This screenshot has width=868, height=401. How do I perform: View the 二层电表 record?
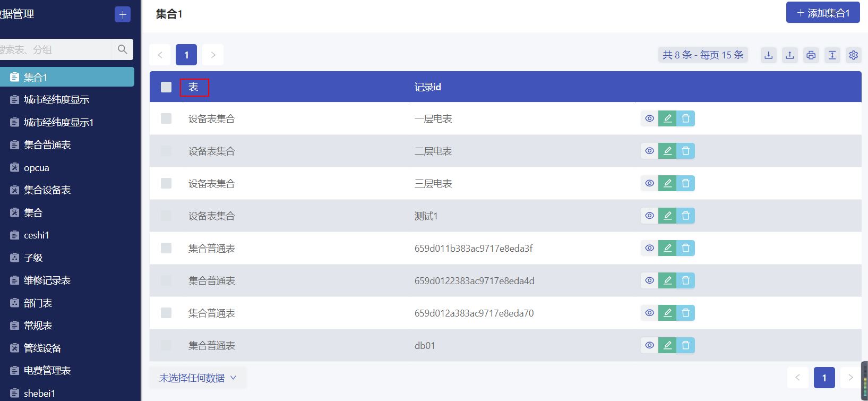tap(649, 151)
